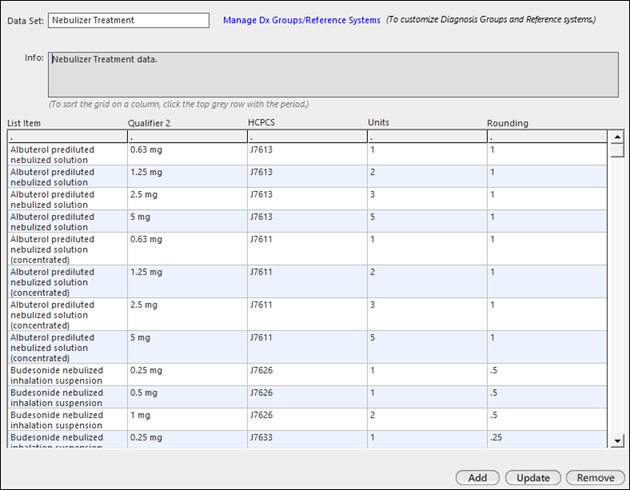Sort grid by Rounding column
This screenshot has width=630, height=490.
coord(547,137)
